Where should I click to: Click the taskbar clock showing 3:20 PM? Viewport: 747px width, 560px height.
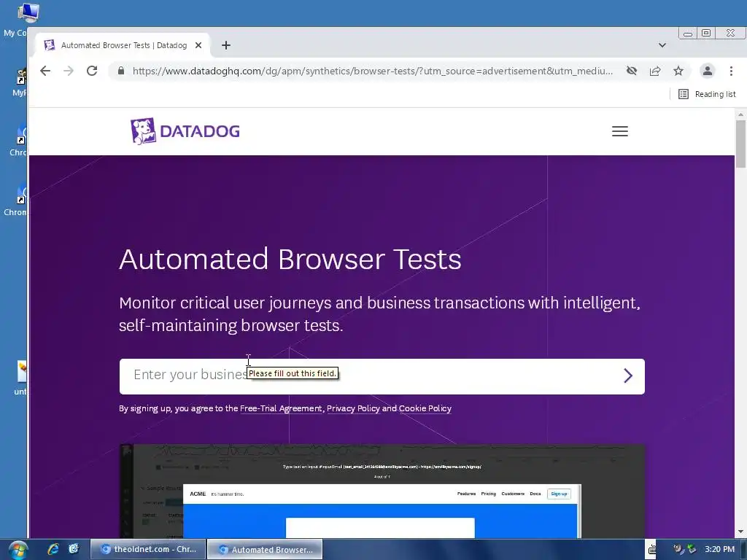[x=720, y=549]
